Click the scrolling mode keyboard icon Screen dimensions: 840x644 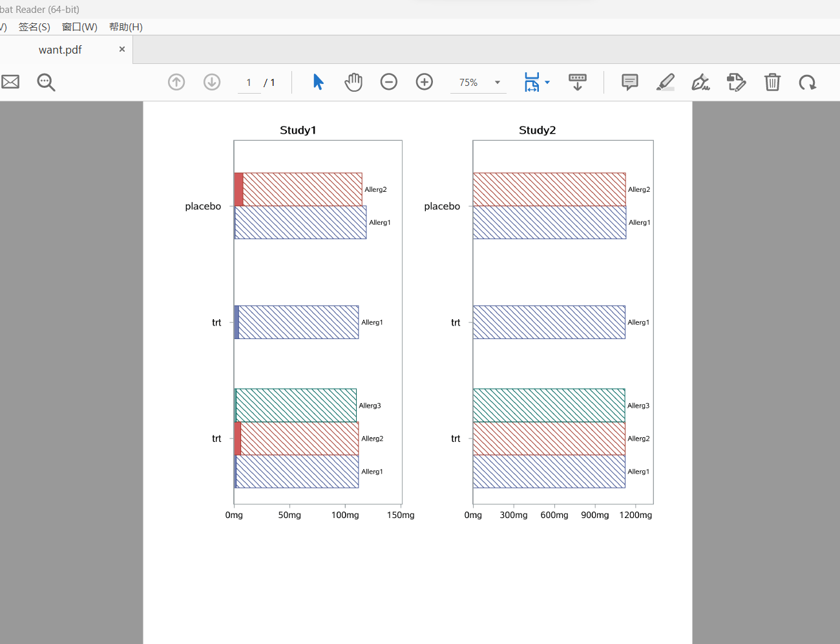pos(578,82)
